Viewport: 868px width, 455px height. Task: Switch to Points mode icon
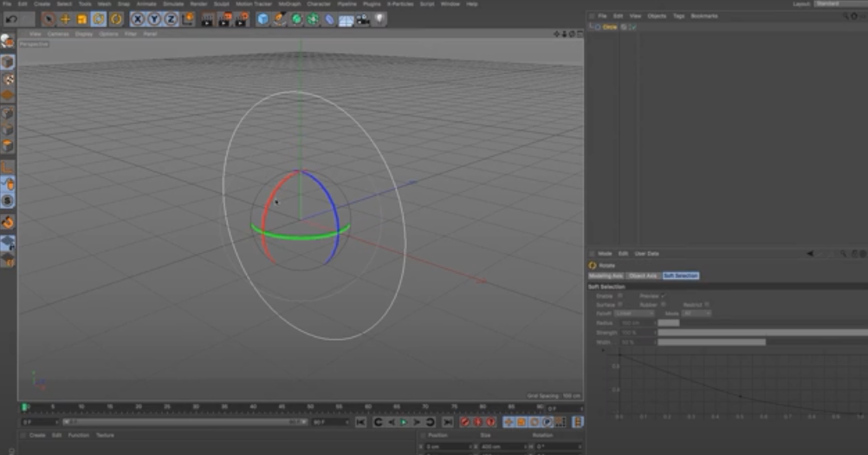pyautogui.click(x=7, y=114)
